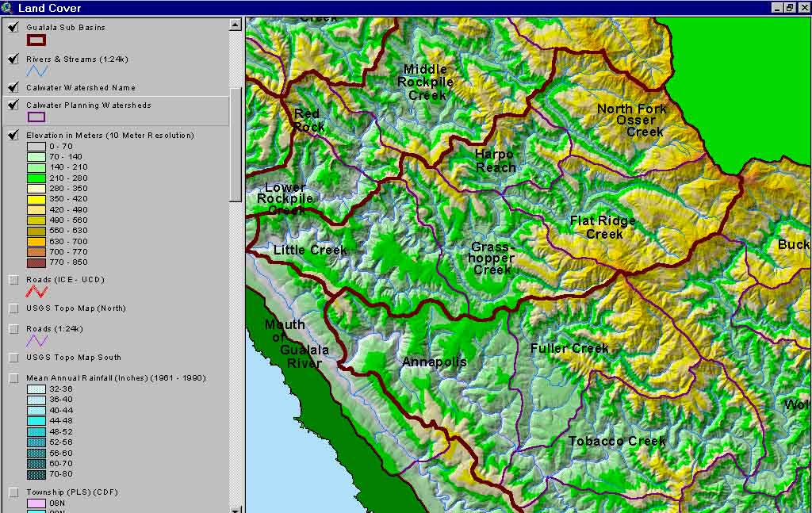
Task: Click the Roads (ICE - UCD) red line symbol
Action: (36, 292)
